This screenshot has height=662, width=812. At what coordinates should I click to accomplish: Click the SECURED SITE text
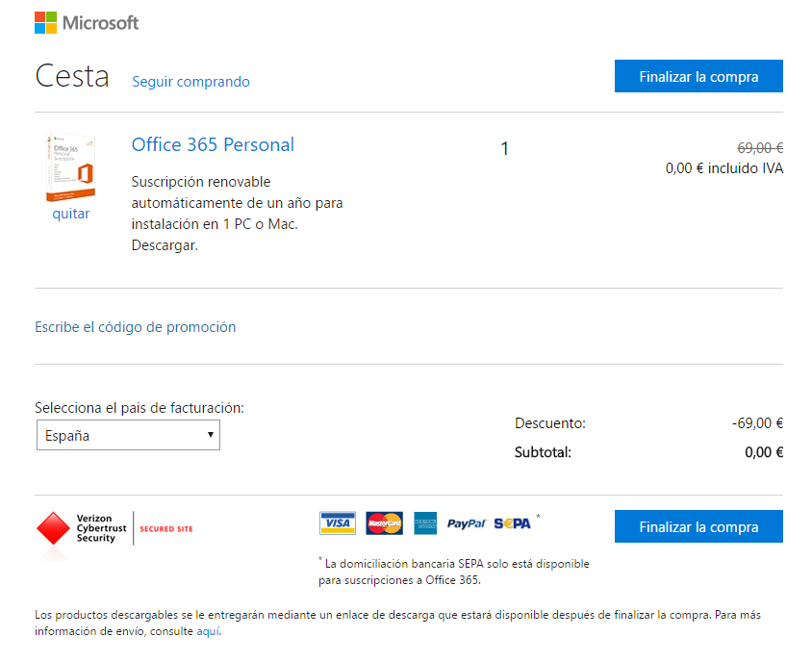166,529
